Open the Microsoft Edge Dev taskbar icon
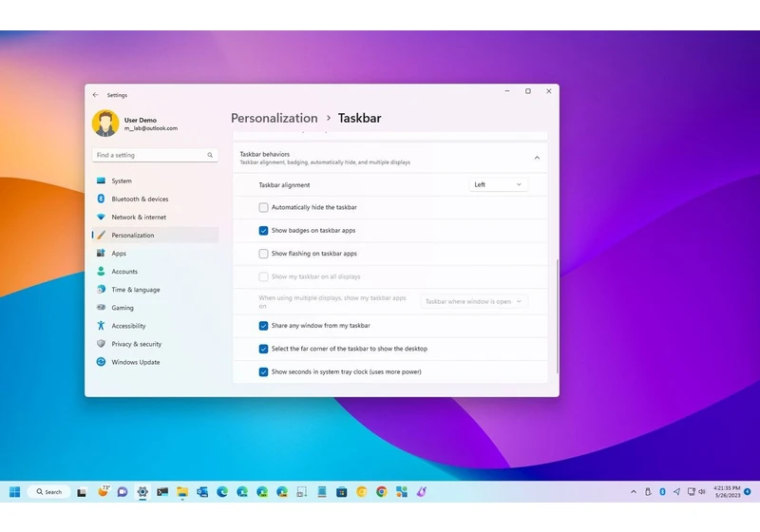Viewport: 760px width, 532px height. [262, 492]
